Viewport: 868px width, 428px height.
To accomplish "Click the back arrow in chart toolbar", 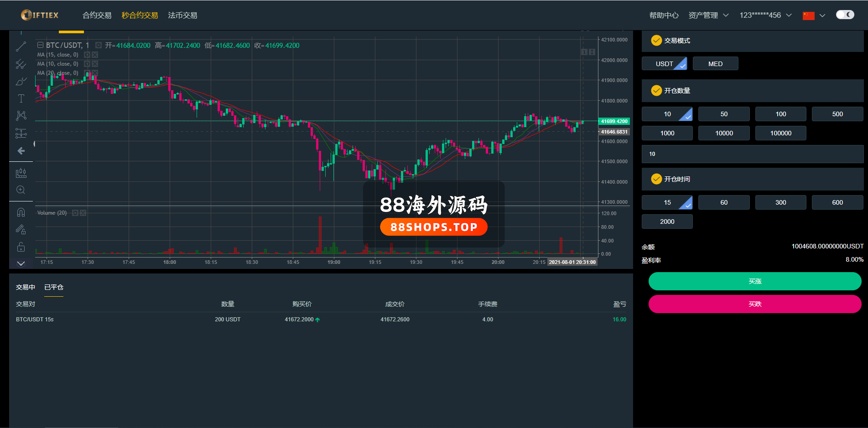I will [x=21, y=151].
